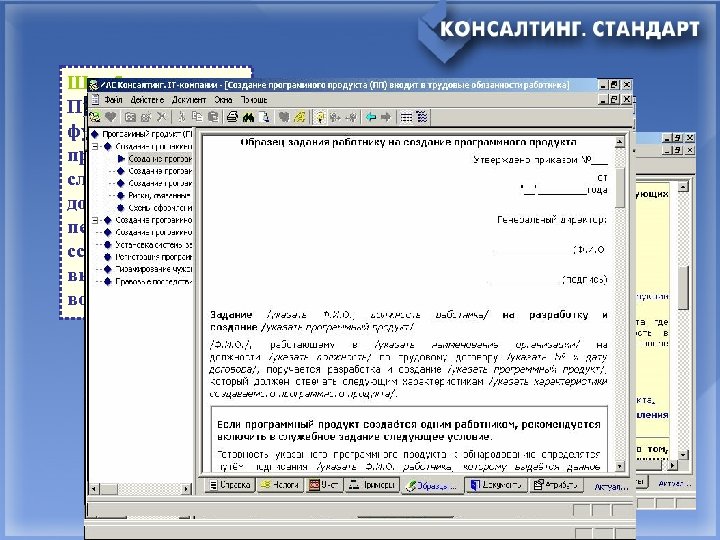The image size is (720, 540).
Task: Click the green back arrow icon
Action: point(371,117)
